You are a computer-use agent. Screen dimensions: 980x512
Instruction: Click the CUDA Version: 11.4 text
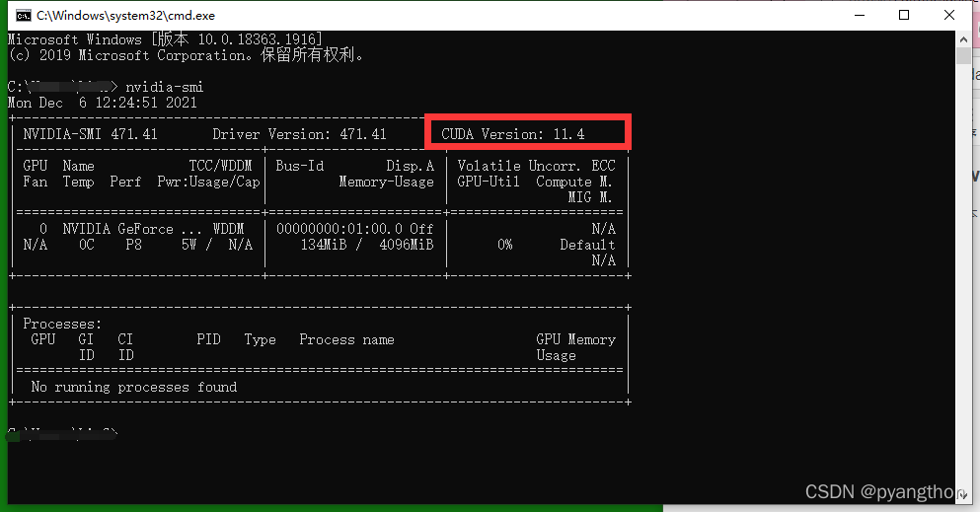pos(512,134)
